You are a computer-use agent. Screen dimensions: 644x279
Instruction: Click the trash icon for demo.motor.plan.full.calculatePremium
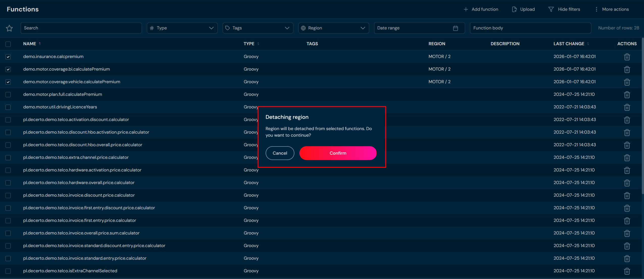627,95
